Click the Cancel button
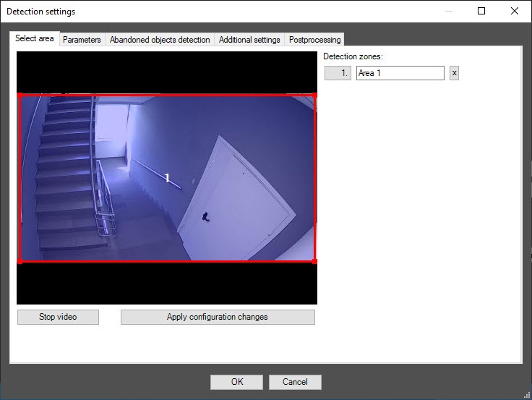The image size is (532, 400). click(295, 382)
